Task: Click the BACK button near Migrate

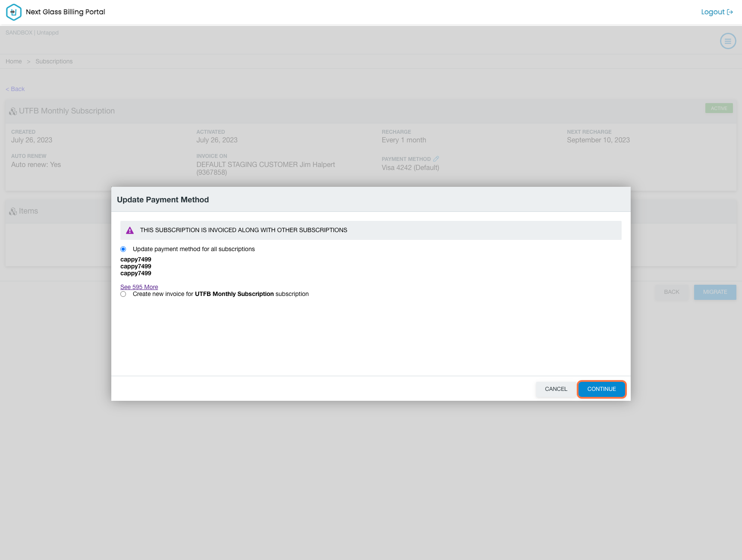Action: click(x=671, y=292)
